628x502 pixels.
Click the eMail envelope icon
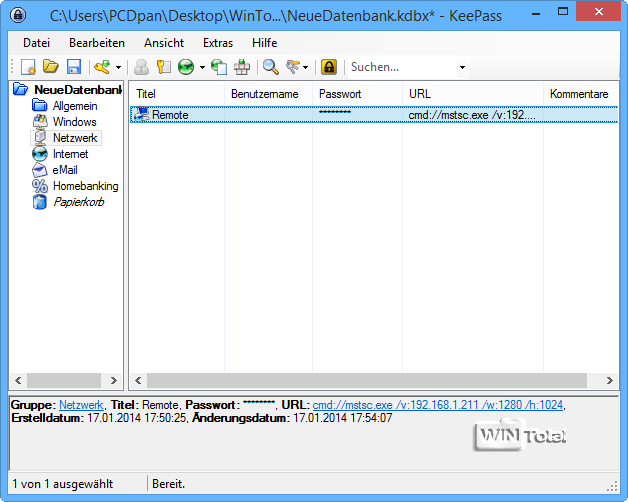point(40,170)
